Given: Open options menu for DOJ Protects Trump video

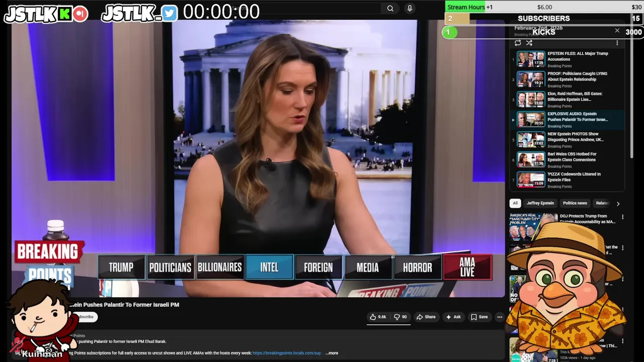Looking at the screenshot, I should [x=622, y=217].
